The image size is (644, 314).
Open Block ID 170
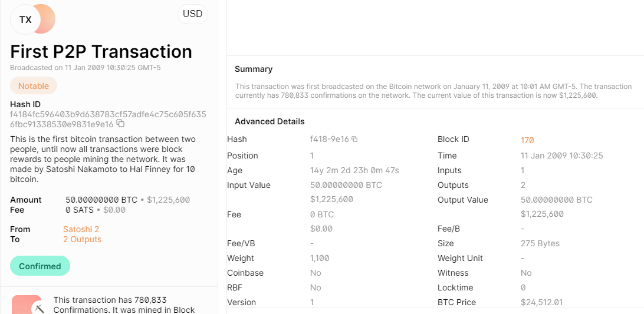tap(527, 140)
